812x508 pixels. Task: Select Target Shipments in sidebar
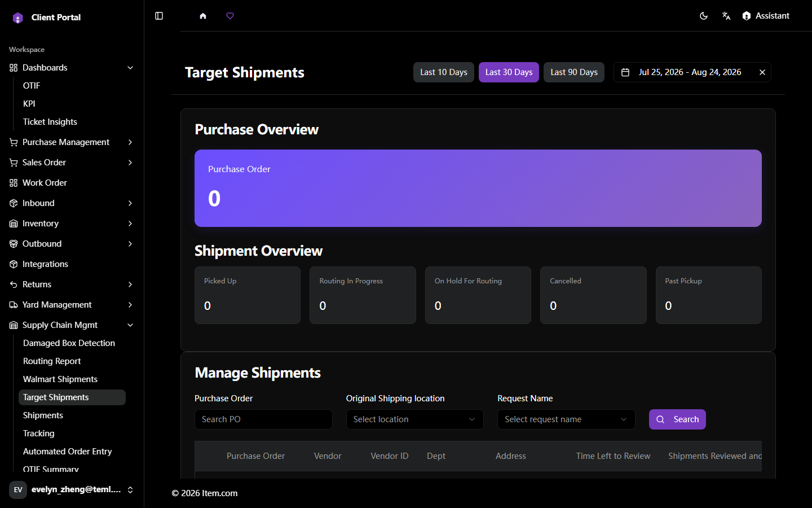click(72, 397)
